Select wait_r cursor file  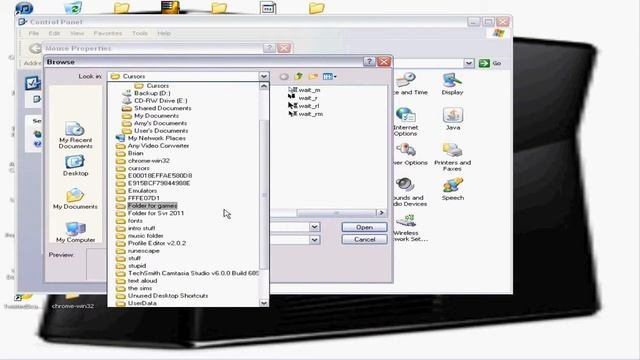point(303,98)
